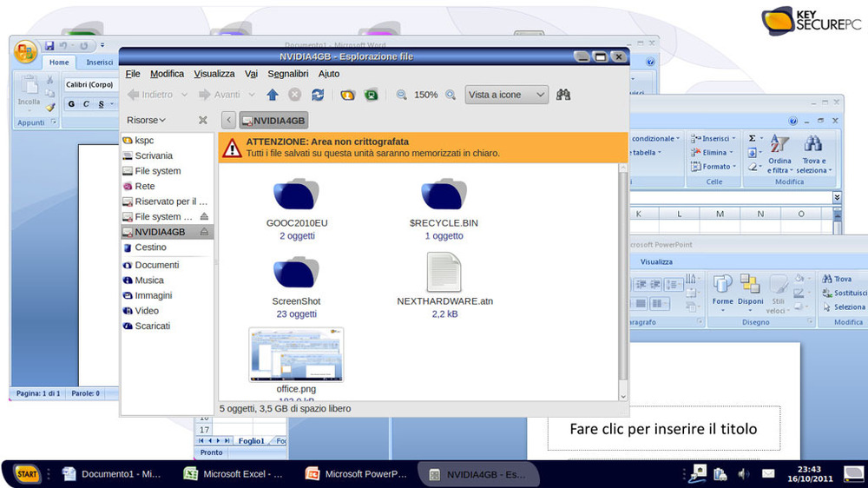Open the home folder toolbar icon
The image size is (868, 488).
pyautogui.click(x=348, y=95)
